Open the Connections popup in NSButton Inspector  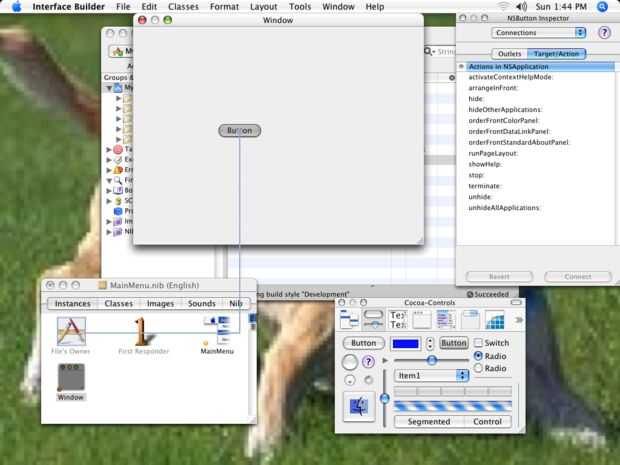[539, 33]
